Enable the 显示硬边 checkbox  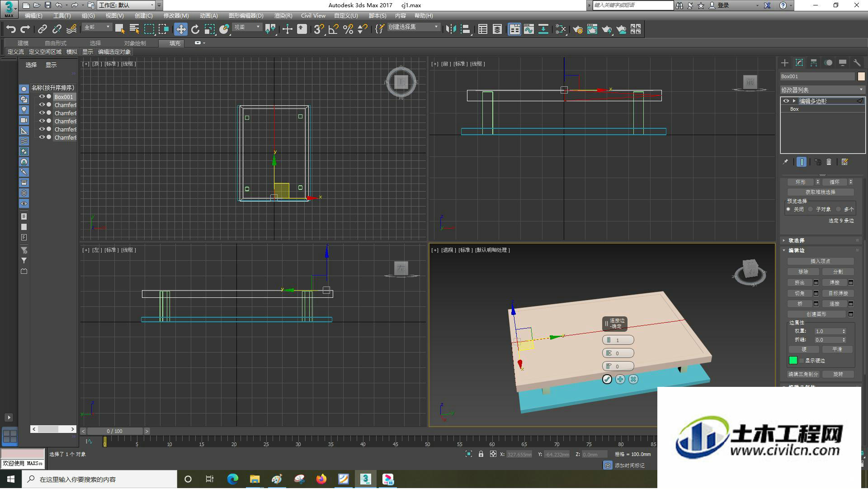(802, 361)
